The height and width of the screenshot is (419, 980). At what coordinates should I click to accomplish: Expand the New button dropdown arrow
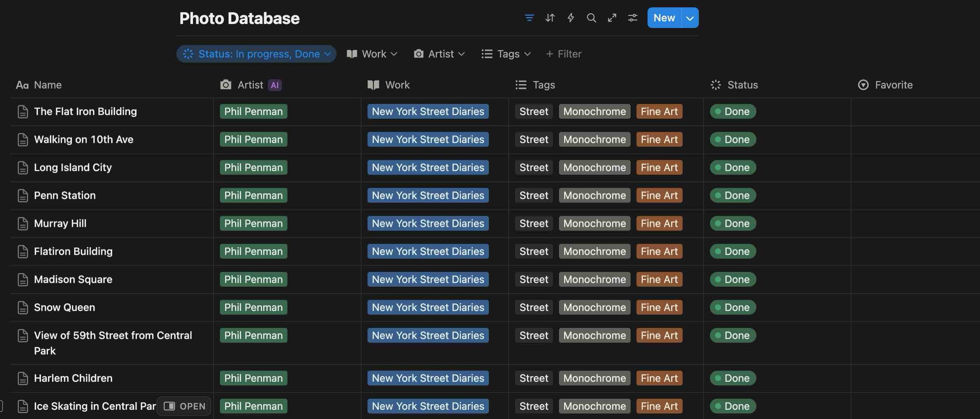coord(689,18)
